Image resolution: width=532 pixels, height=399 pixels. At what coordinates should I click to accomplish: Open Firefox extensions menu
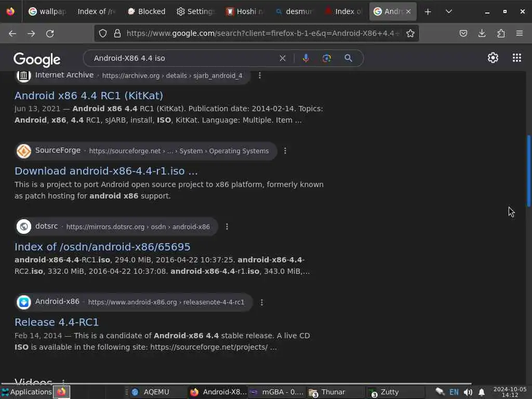click(x=501, y=33)
